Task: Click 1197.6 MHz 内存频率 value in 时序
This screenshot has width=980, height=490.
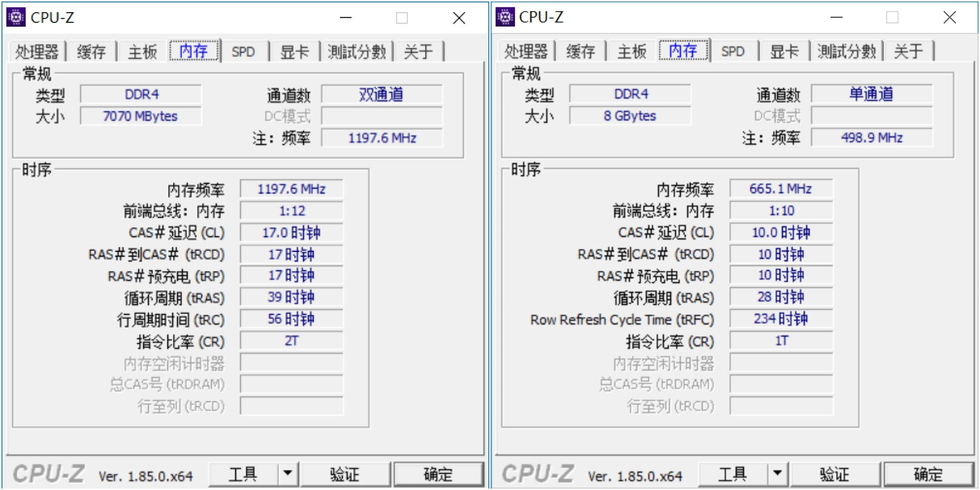Action: pos(291,189)
